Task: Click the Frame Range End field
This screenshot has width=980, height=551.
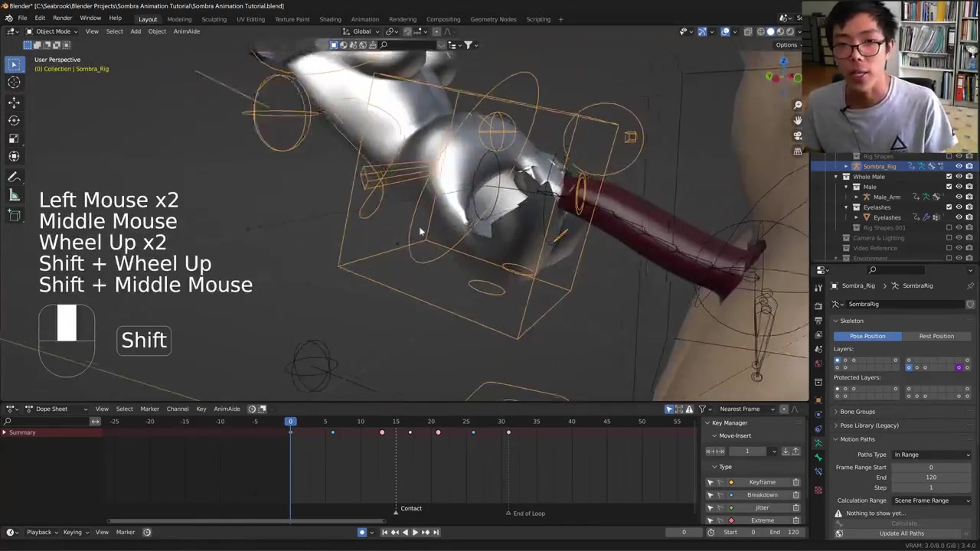Action: tap(930, 478)
